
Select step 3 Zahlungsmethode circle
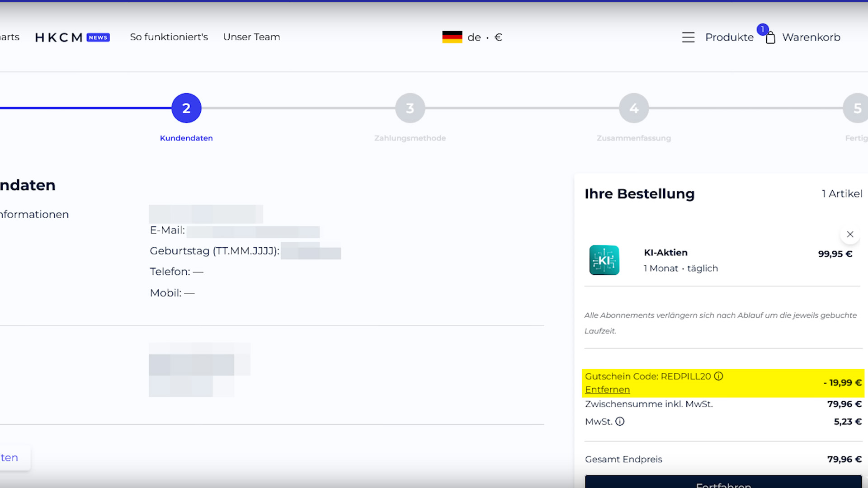pos(410,108)
